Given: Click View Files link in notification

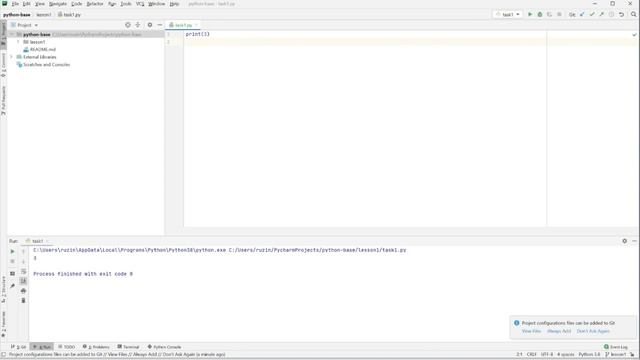Looking at the screenshot, I should 531,331.
